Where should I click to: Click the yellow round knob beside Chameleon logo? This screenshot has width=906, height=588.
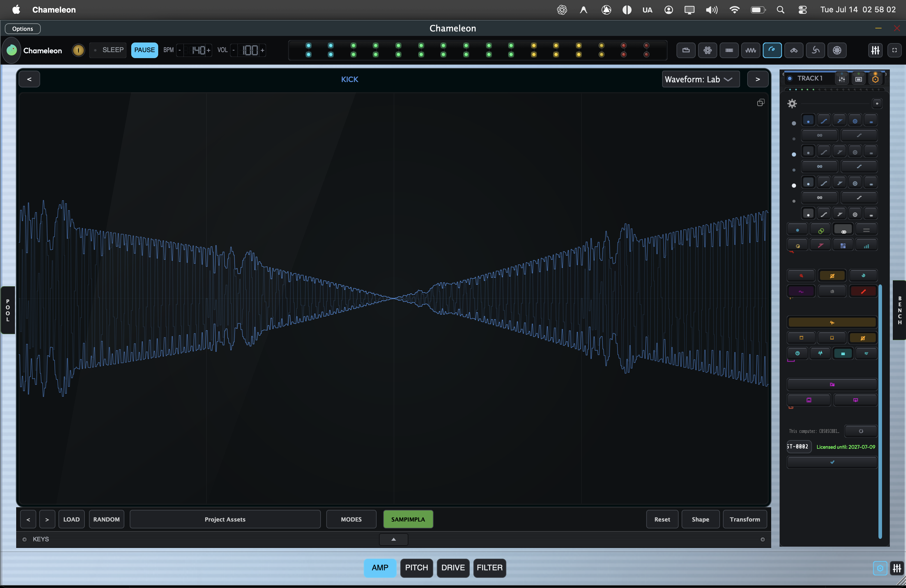pyautogui.click(x=78, y=50)
